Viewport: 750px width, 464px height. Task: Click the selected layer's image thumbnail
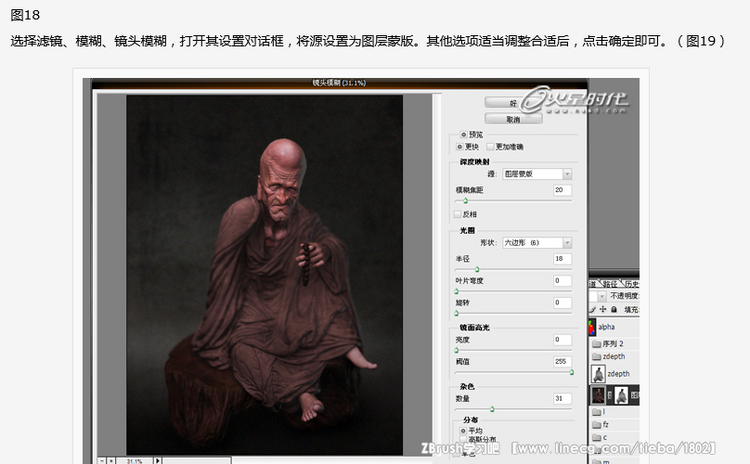click(598, 395)
